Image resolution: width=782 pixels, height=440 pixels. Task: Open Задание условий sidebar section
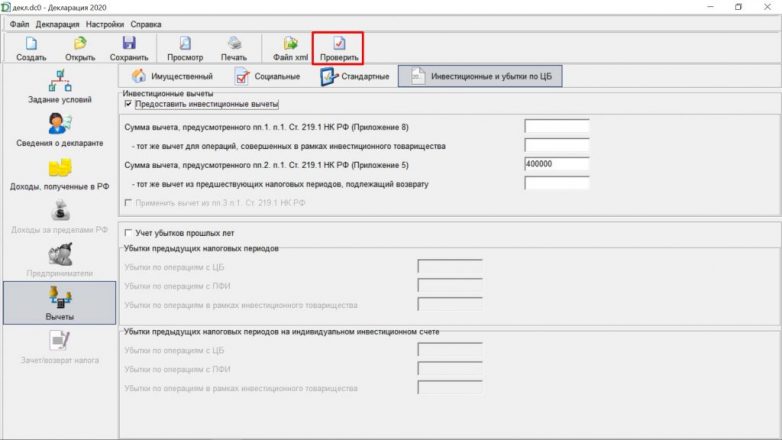click(60, 88)
